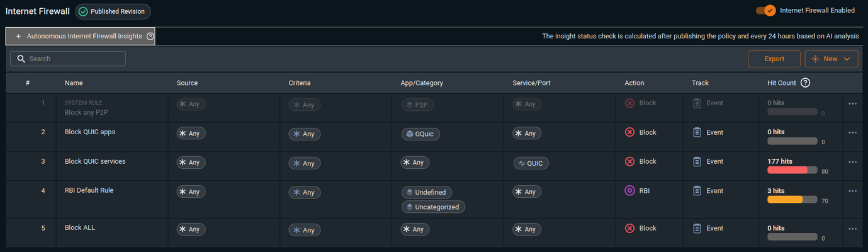Click the Action column header
Viewport: 868px width, 252px height.
[x=634, y=83]
